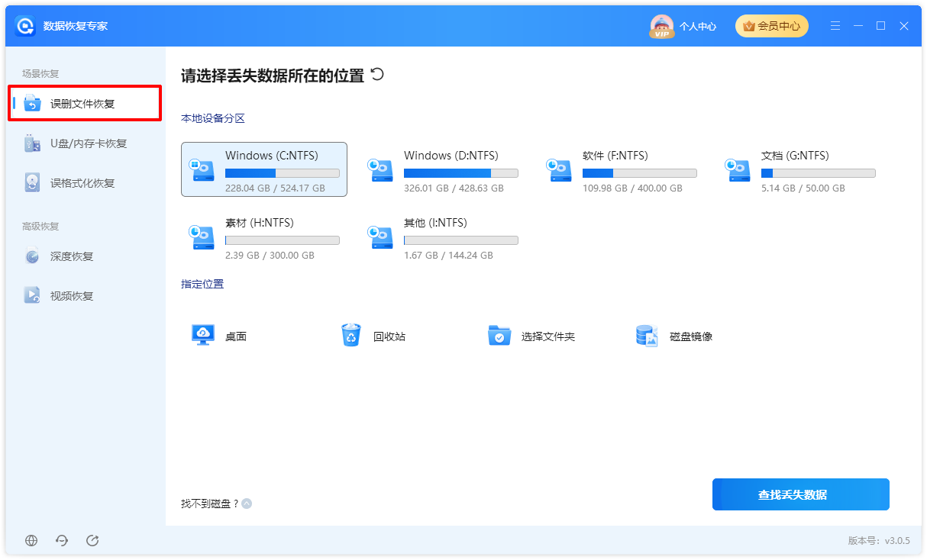
Task: Open the hamburger menu icon in title bar
Action: click(835, 26)
